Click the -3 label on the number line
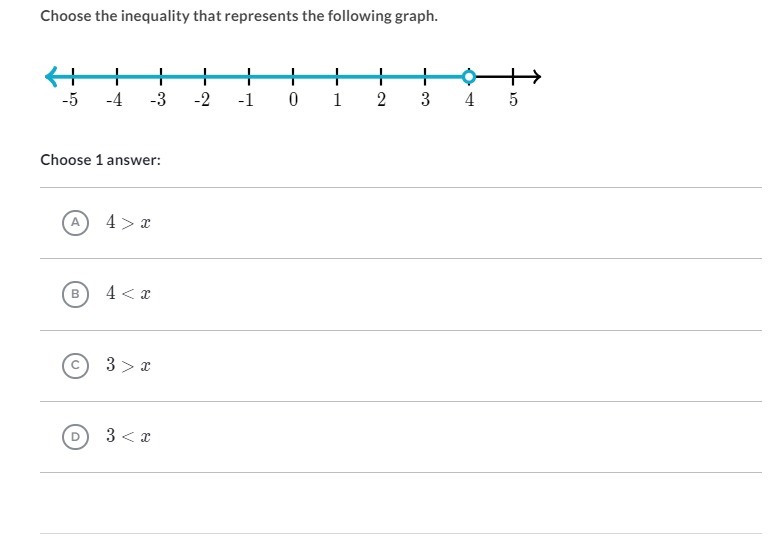Image resolution: width=781 pixels, height=546 pixels. pos(158,101)
